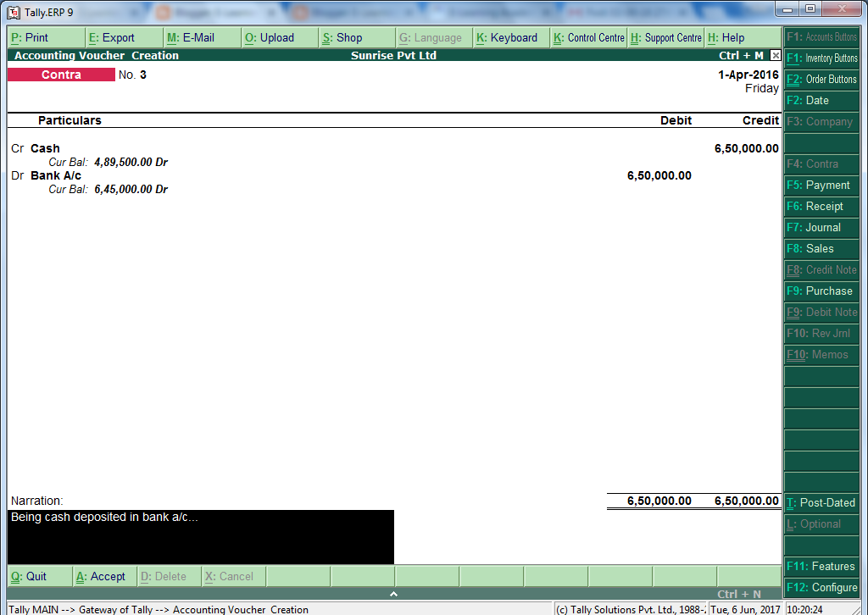
Task: Switch to F8 Sales voucher
Action: click(x=821, y=248)
